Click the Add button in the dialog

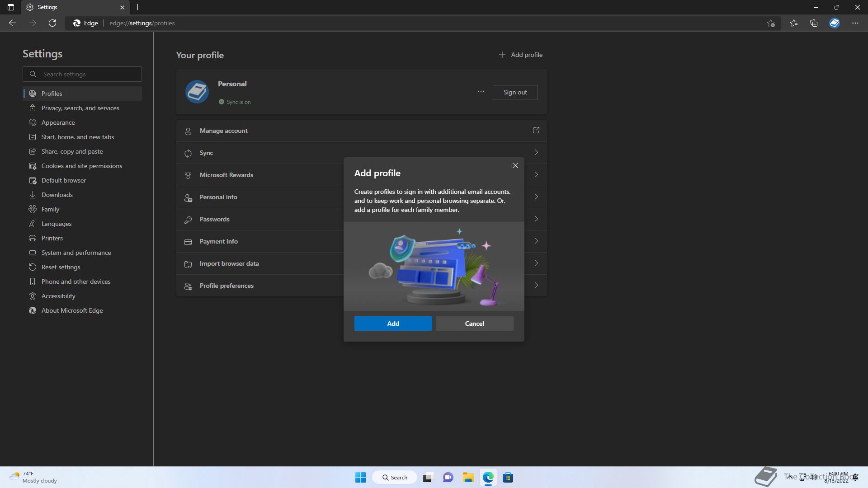(x=393, y=324)
